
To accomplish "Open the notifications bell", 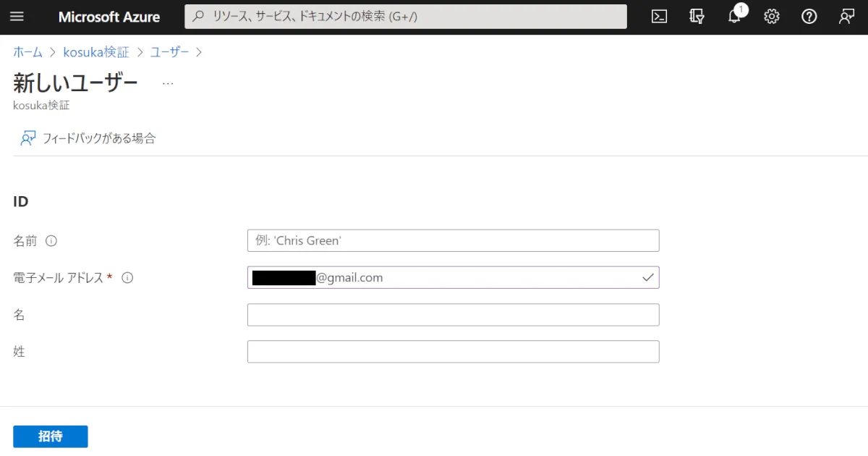I will [734, 15].
